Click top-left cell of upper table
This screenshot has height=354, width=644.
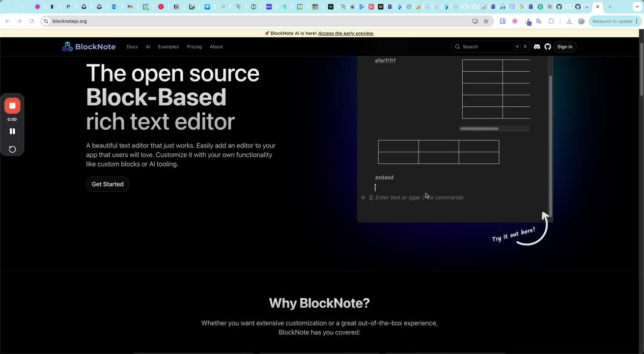(x=482, y=65)
